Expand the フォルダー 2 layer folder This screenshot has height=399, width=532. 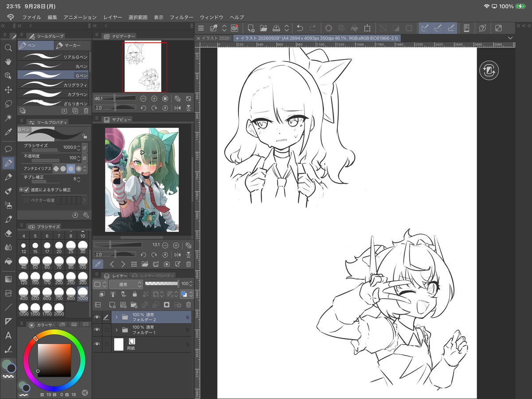click(116, 317)
